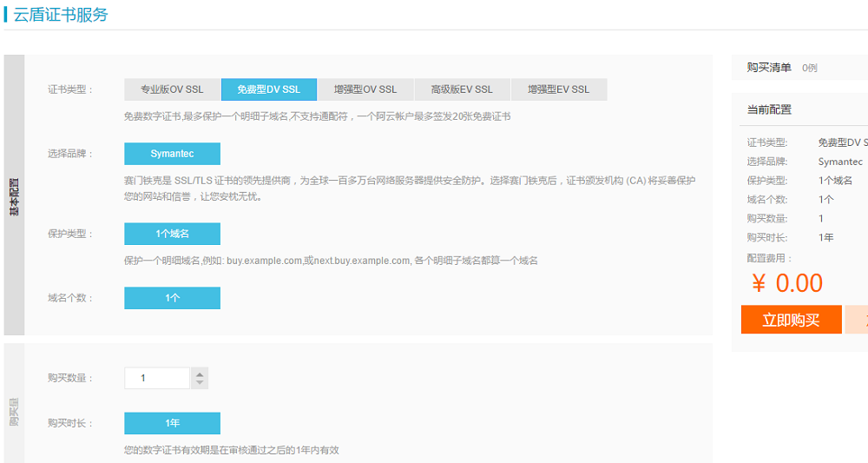Click the free certificate description text

pos(317,117)
